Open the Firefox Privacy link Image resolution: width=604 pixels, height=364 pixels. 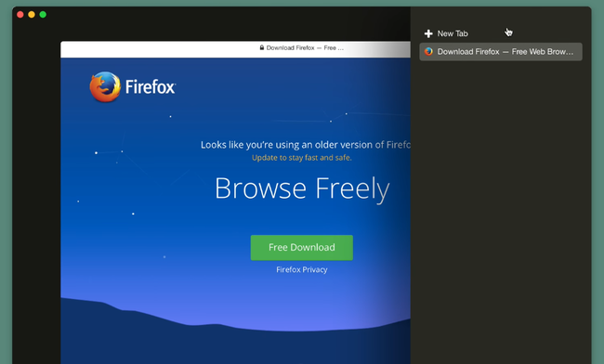click(302, 269)
